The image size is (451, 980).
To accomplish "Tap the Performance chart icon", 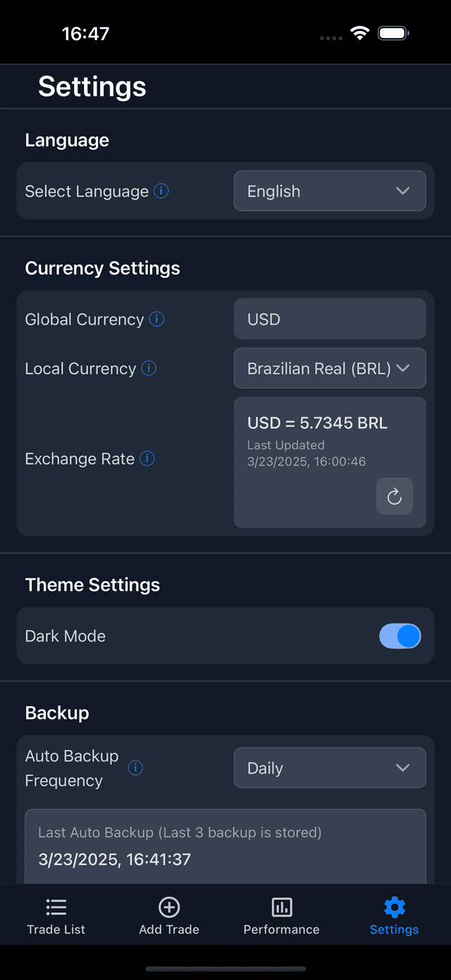I will tap(281, 907).
